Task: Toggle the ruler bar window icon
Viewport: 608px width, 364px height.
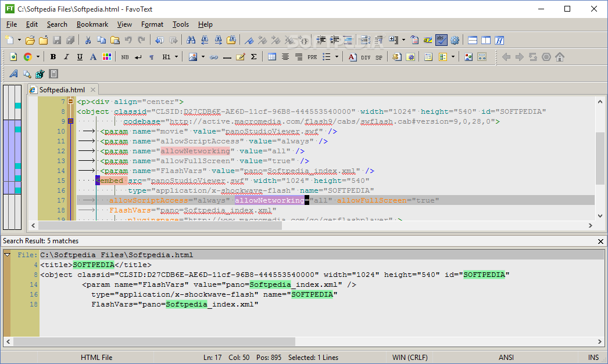Action: [x=473, y=40]
